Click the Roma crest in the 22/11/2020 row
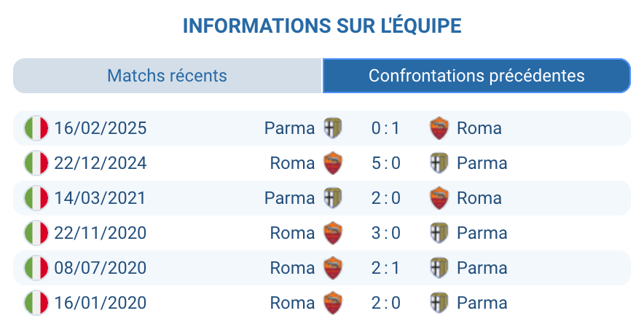Screen dimensions: 644x332 333,233
